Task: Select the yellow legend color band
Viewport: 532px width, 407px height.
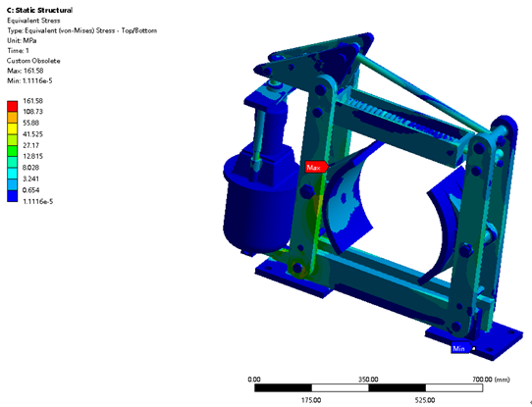Action: point(12,128)
